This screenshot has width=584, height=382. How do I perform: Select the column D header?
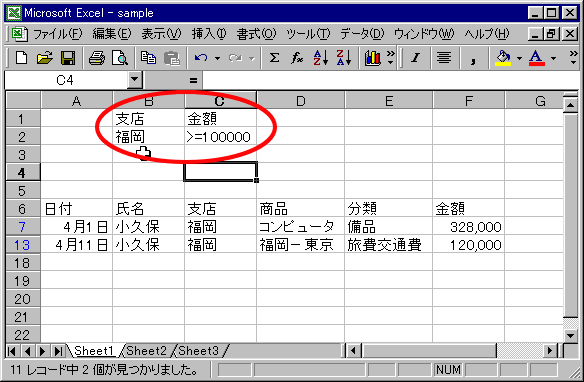pyautogui.click(x=301, y=101)
